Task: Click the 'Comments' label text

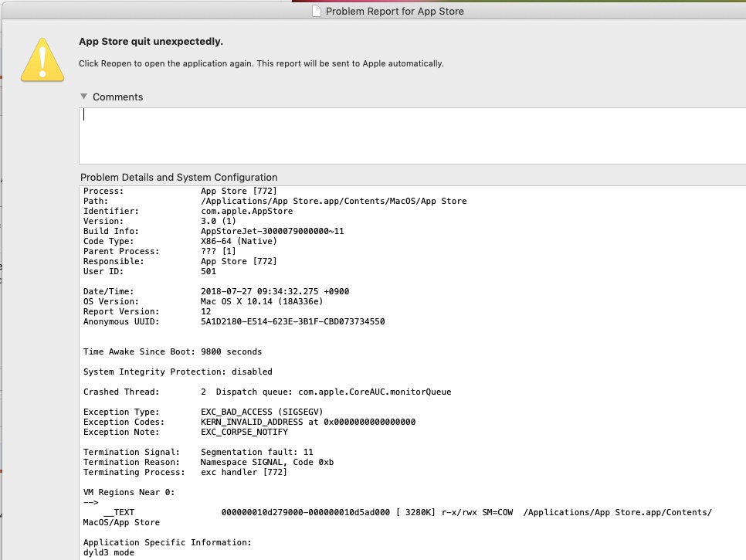Action: (117, 97)
